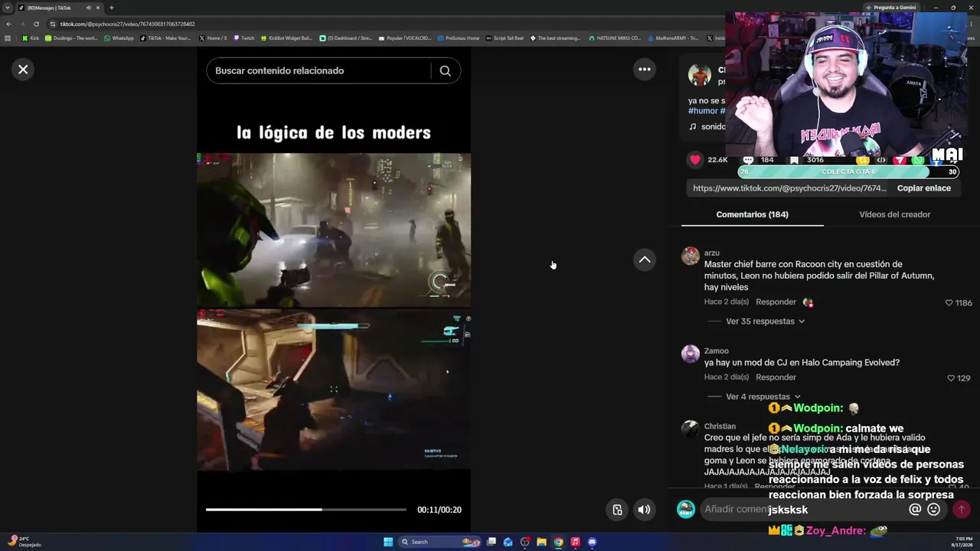This screenshot has width=980, height=551.
Task: Open Zamoo's username link
Action: click(x=717, y=351)
